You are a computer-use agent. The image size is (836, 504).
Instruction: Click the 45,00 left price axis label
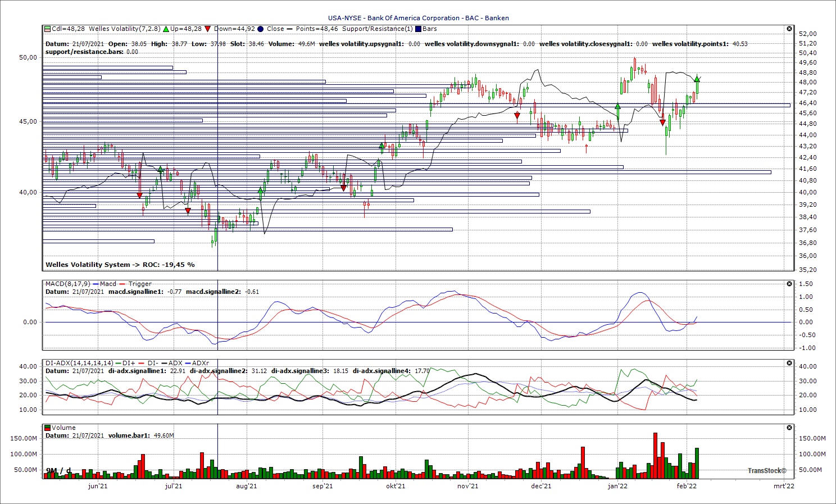pyautogui.click(x=28, y=121)
